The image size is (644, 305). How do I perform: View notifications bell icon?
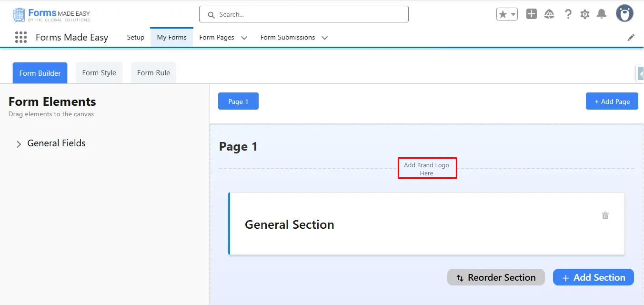[602, 14]
